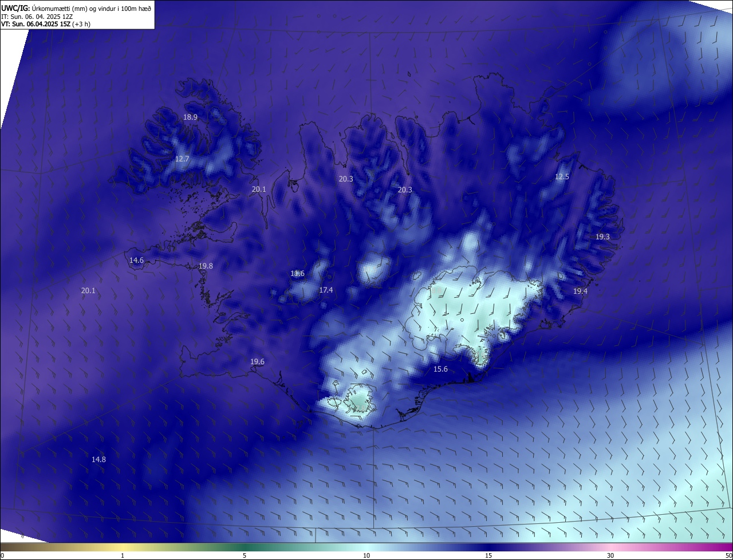Click the 15.6 value label

[x=440, y=369]
